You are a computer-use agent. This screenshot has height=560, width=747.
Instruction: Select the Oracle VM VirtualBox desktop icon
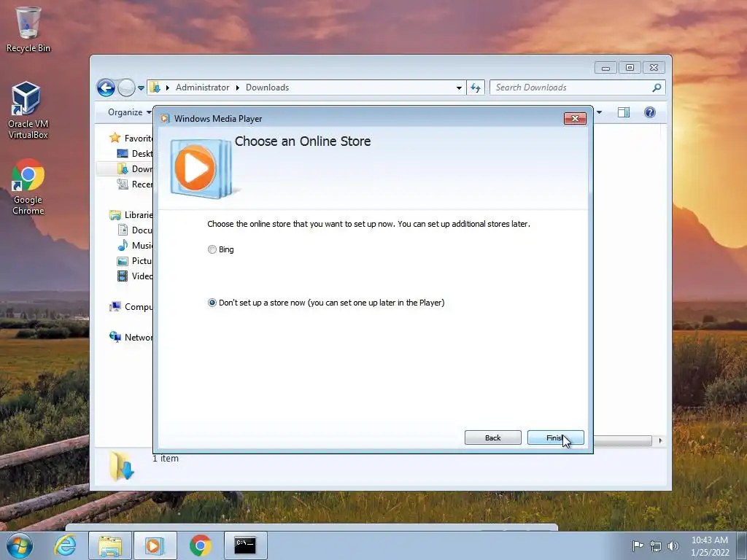click(x=28, y=110)
